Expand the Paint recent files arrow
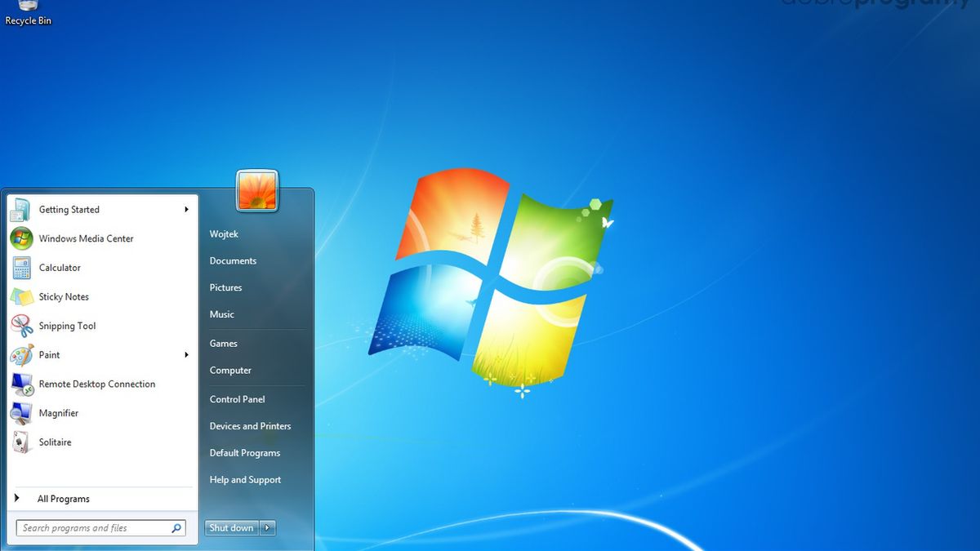980x551 pixels. pyautogui.click(x=186, y=355)
